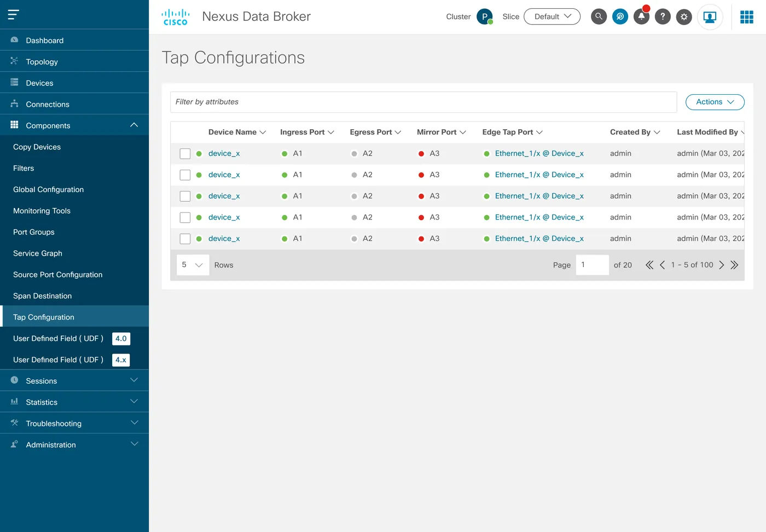Viewport: 766px width, 532px height.
Task: Go to previous page arrow
Action: tap(662, 265)
